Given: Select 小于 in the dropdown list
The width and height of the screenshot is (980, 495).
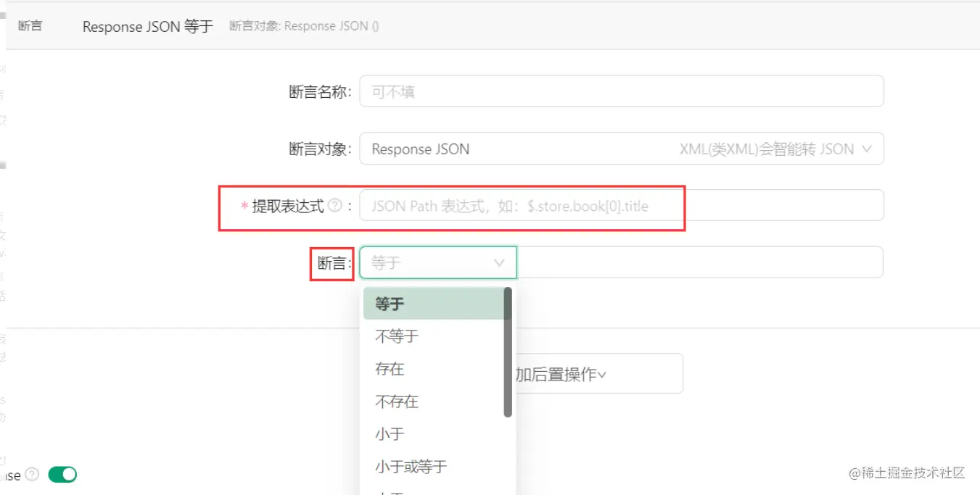Looking at the screenshot, I should [434, 434].
